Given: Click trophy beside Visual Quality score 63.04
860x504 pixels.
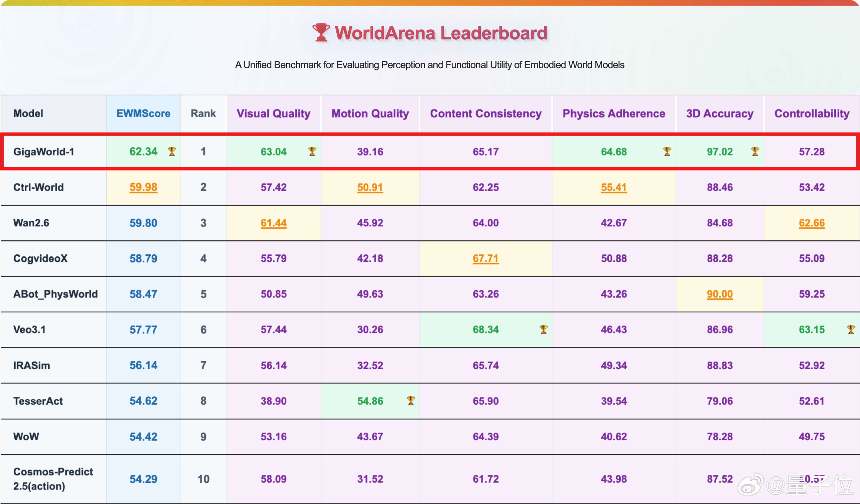Looking at the screenshot, I should pos(312,151).
